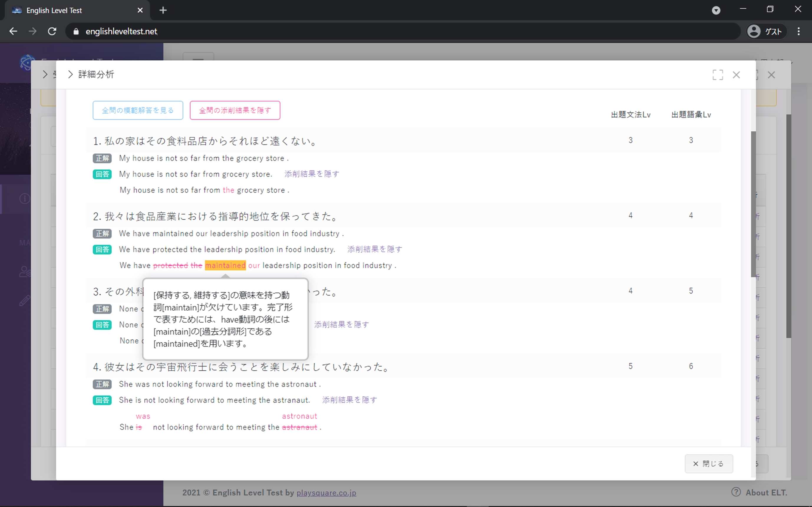Hide correction result for question 1

(x=312, y=174)
